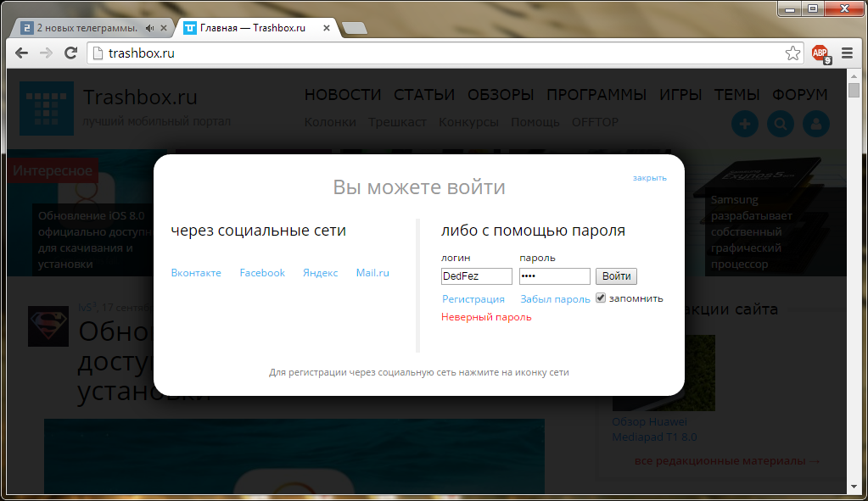
Task: Click the 'Интересное' red label
Action: [x=53, y=170]
